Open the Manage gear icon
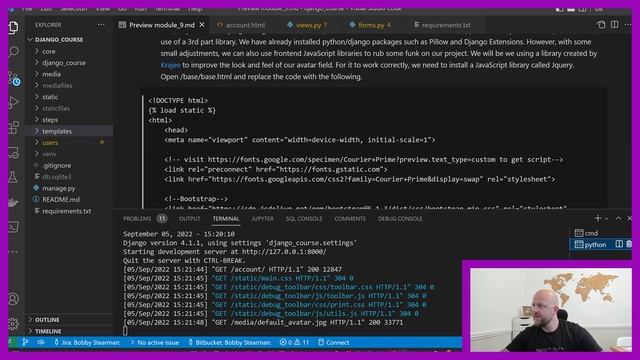Viewport: 640px width, 360px height. [x=13, y=324]
